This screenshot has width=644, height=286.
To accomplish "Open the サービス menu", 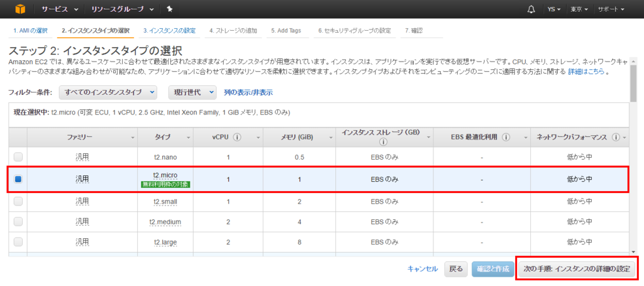I will tap(60, 9).
